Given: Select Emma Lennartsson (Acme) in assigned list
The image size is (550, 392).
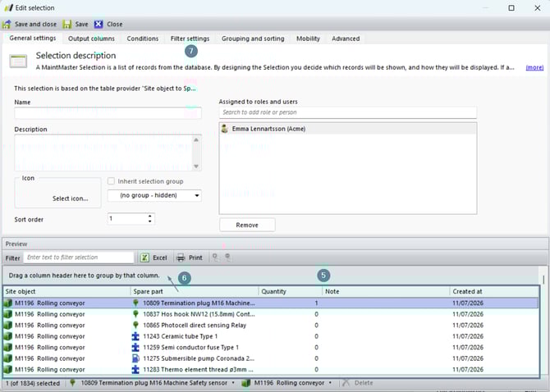Looking at the screenshot, I should tap(347, 129).
